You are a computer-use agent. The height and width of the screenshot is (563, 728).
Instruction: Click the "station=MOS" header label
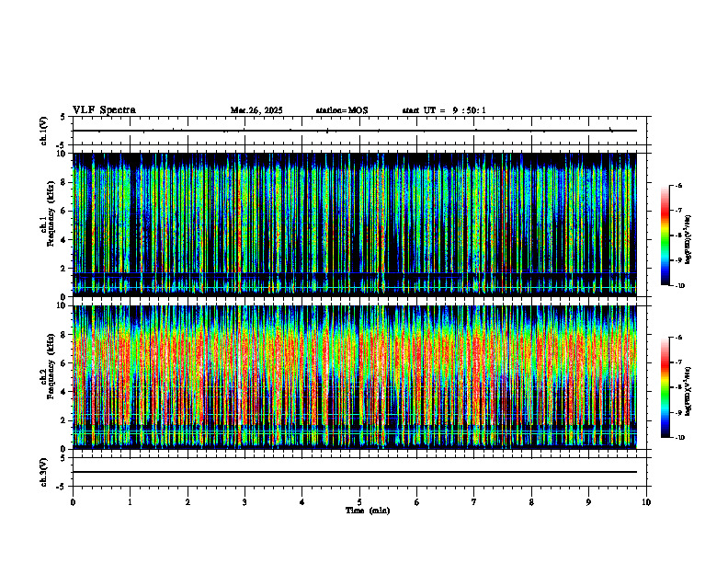click(x=342, y=110)
